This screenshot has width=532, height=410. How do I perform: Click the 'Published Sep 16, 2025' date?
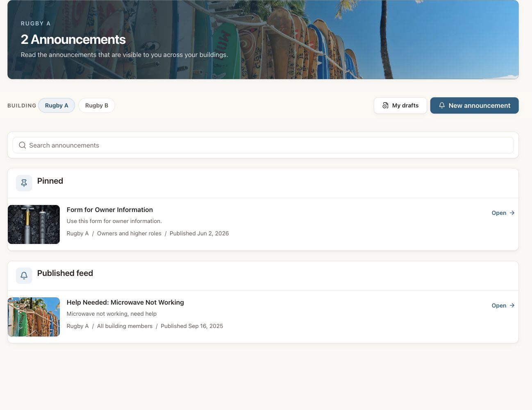point(192,326)
